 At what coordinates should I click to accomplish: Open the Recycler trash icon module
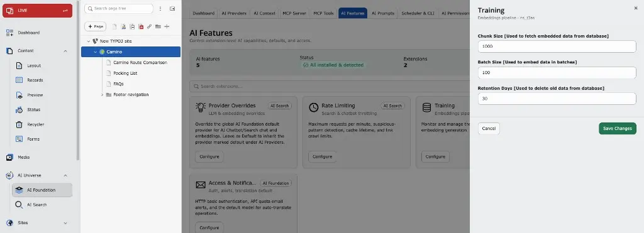(x=19, y=124)
